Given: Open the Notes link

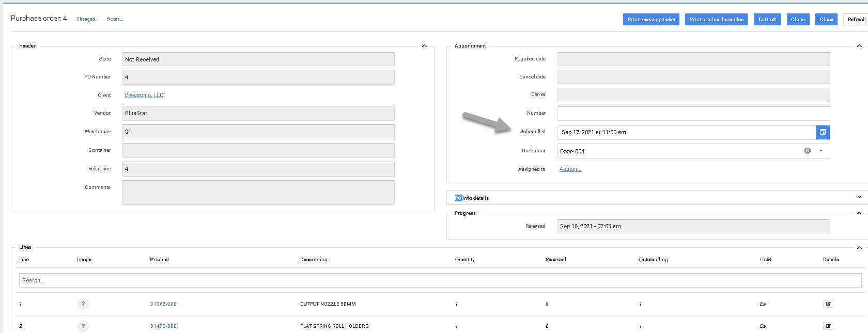Looking at the screenshot, I should tap(115, 19).
